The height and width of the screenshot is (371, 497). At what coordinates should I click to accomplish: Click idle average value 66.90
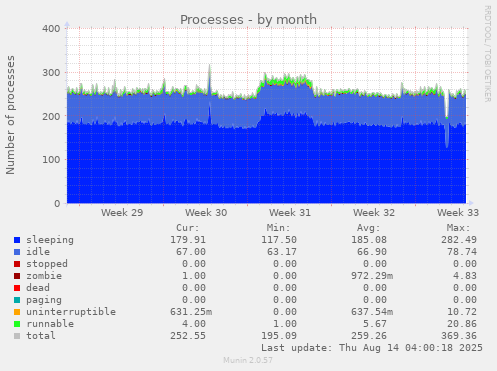tap(372, 252)
